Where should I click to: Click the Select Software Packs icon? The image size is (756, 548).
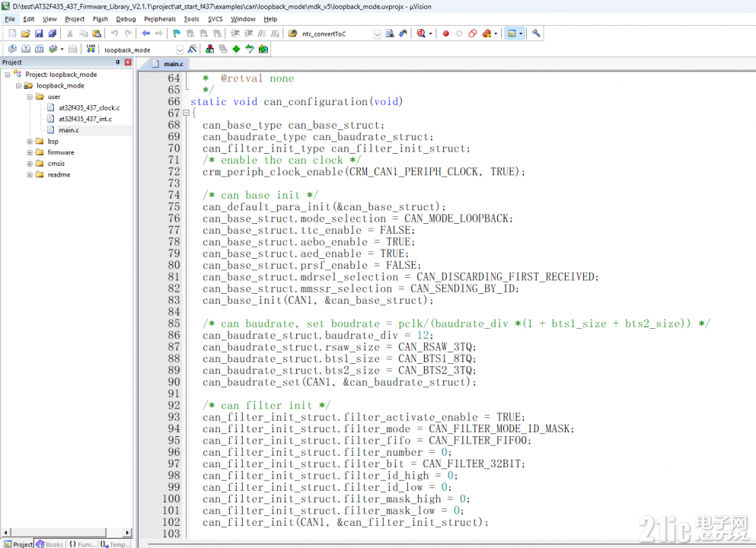249,49
